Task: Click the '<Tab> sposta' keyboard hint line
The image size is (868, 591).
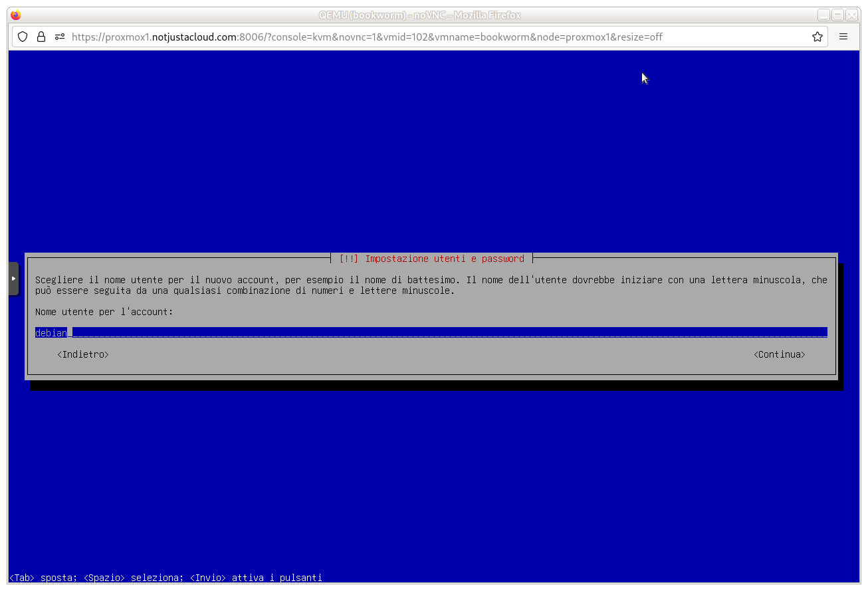Action: pyautogui.click(x=166, y=578)
